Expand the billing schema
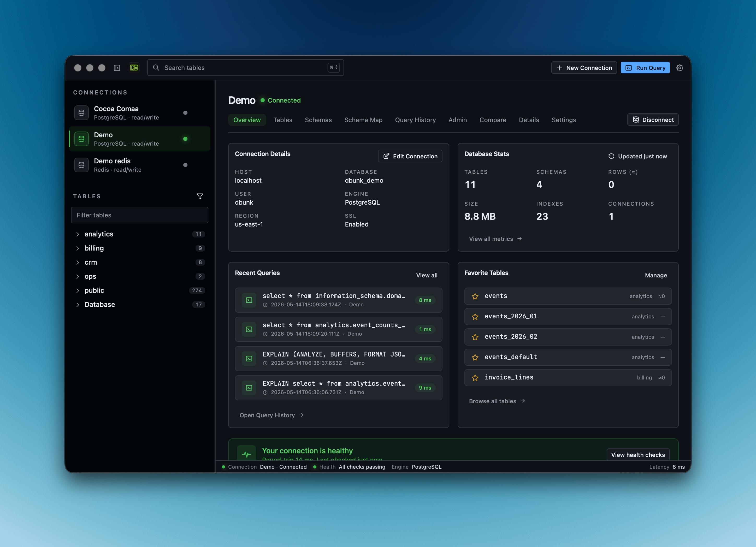The height and width of the screenshot is (547, 756). point(78,248)
